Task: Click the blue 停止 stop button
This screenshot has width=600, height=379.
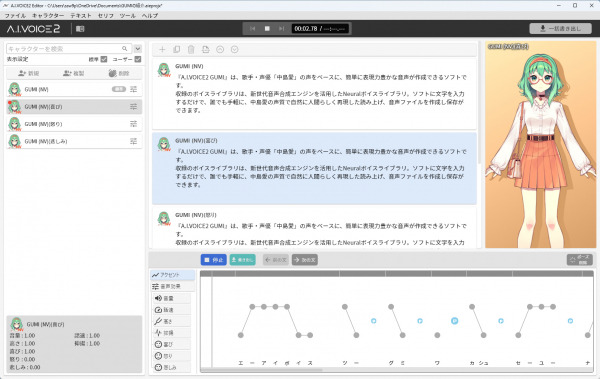Action: (214, 260)
